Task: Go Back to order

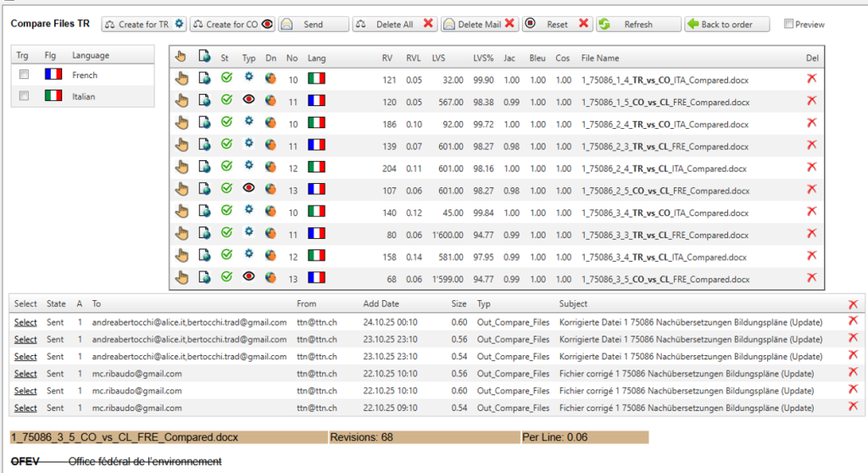Action: point(726,25)
